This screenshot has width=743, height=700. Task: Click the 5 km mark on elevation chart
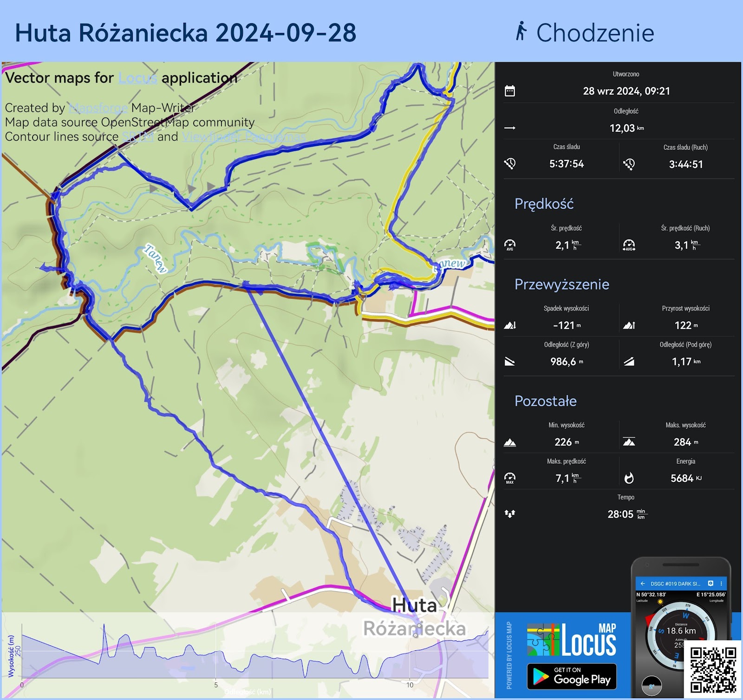pyautogui.click(x=216, y=685)
